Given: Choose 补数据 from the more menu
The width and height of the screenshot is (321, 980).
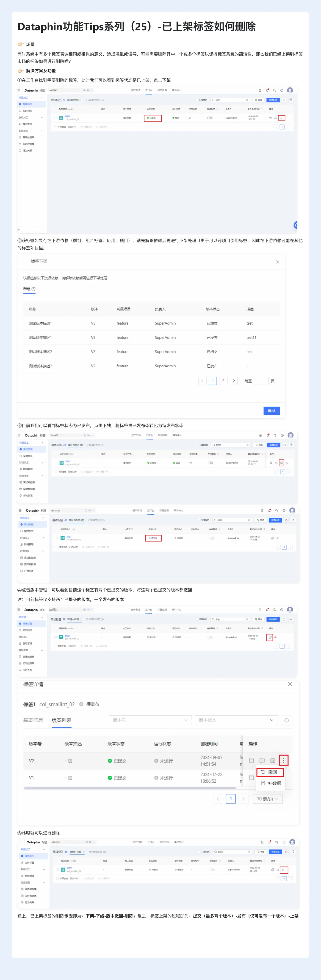Looking at the screenshot, I should click(x=271, y=783).
